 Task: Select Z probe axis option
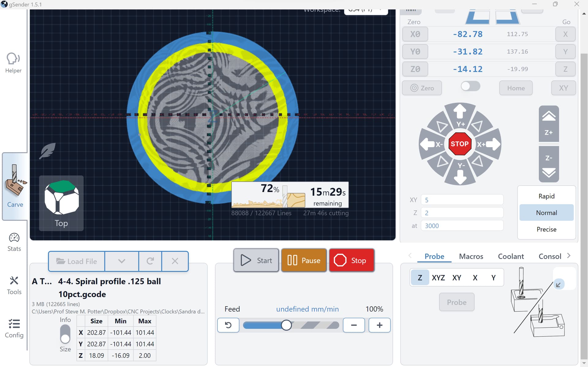[x=420, y=277]
